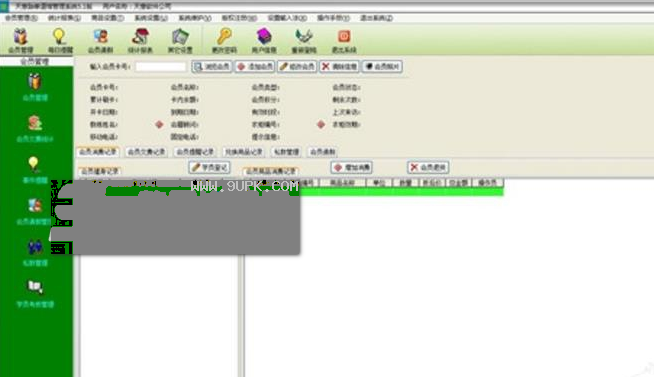Click the lightbulb icon in green sidebar
The image size is (654, 377).
click(34, 163)
